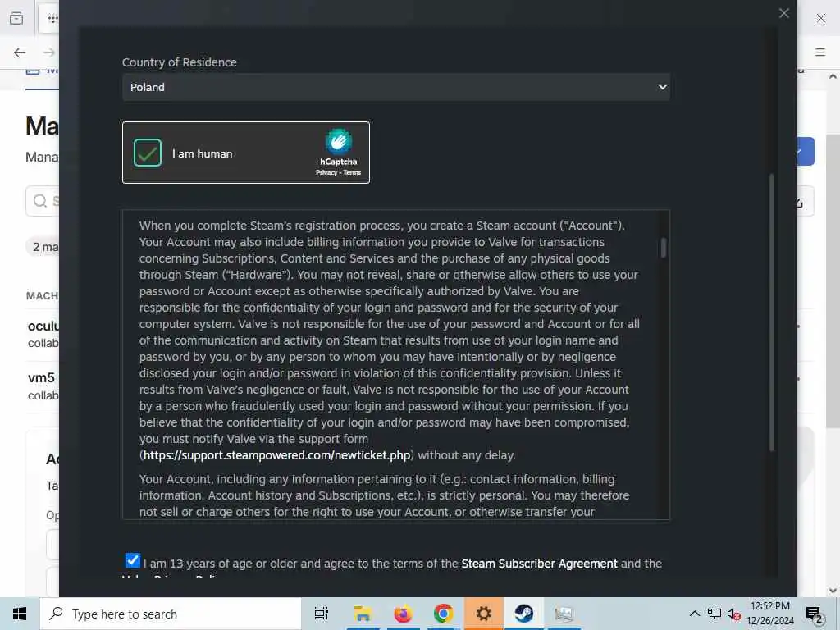The width and height of the screenshot is (840, 630).
Task: Open File Explorer from the taskbar
Action: point(363,614)
